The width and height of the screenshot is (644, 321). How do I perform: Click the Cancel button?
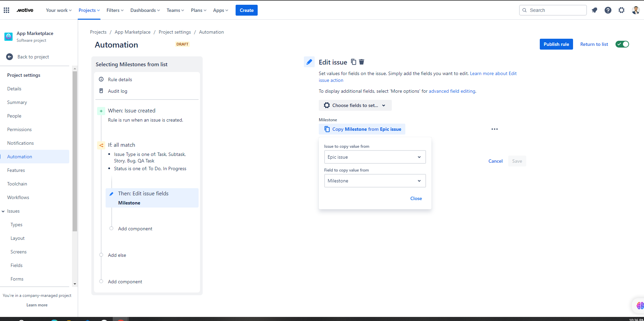[495, 161]
